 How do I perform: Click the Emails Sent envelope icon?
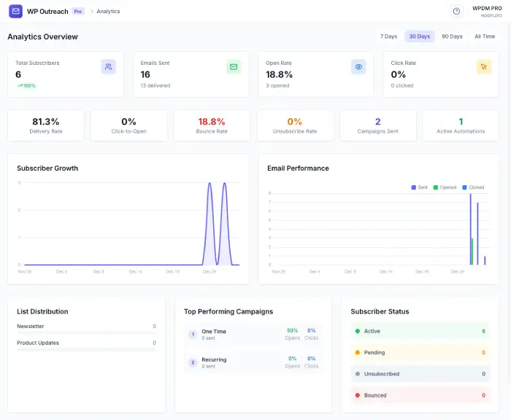tap(234, 66)
